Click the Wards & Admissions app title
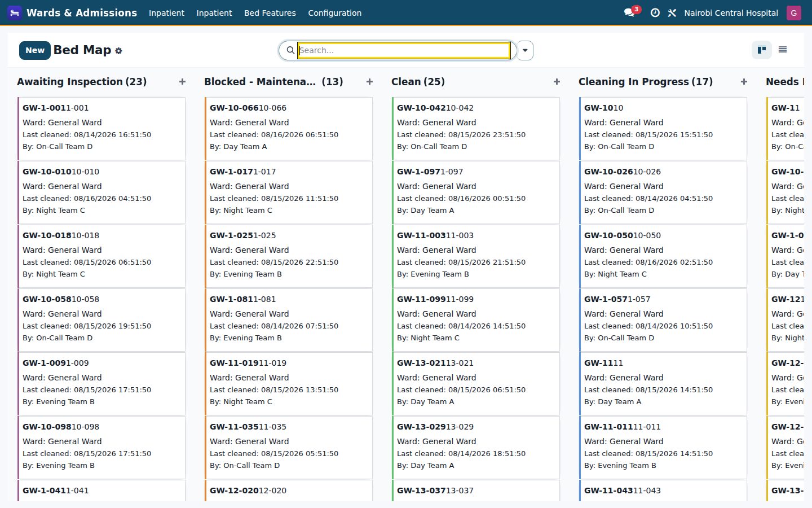The width and height of the screenshot is (812, 508). 82,12
